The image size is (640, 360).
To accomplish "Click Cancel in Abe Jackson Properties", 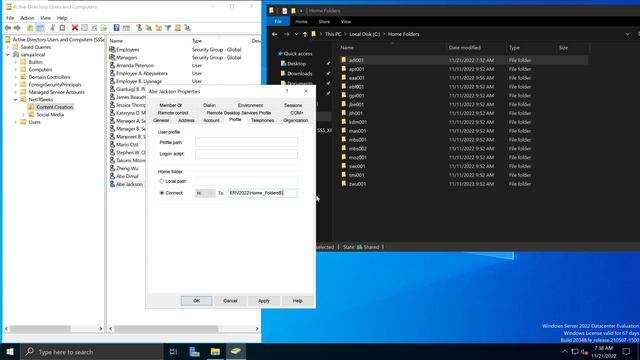I will click(x=230, y=301).
